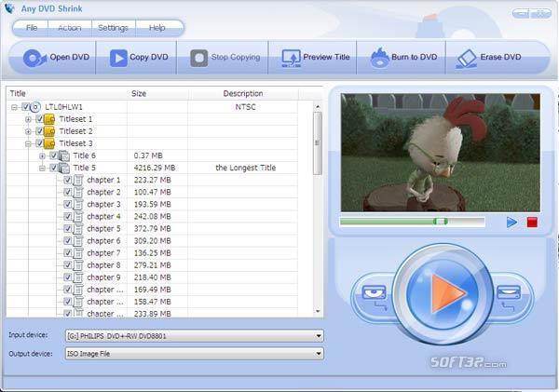Click the preview seek slider handle
Image resolution: width=559 pixels, height=392 pixels.
tap(441, 222)
